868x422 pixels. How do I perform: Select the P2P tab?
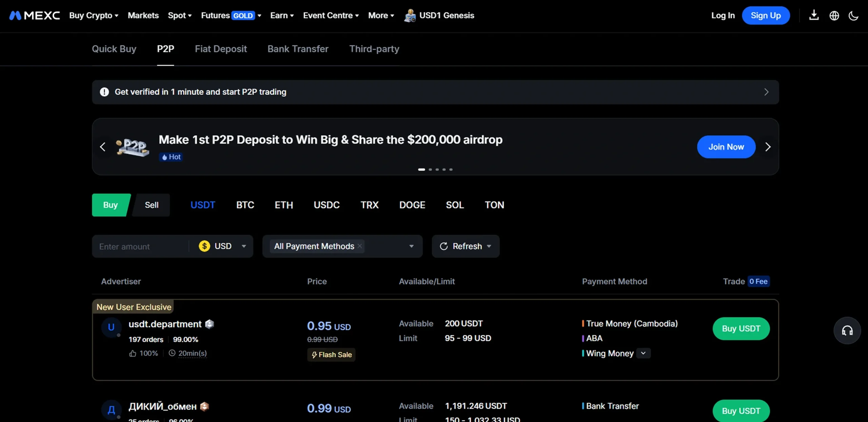[x=165, y=49]
